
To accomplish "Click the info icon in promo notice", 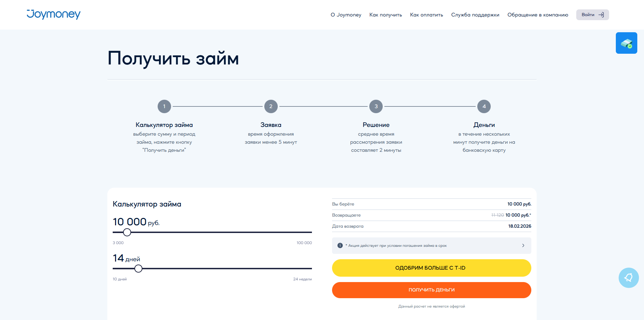I will (340, 245).
